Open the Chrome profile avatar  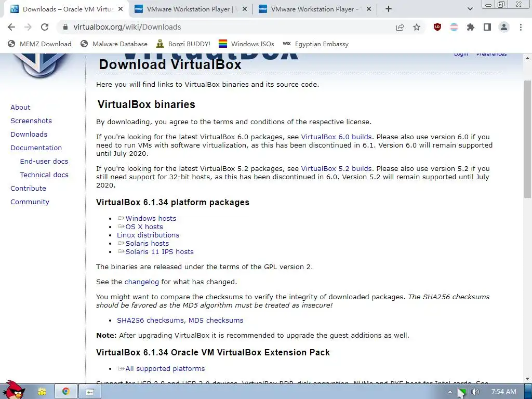(504, 27)
